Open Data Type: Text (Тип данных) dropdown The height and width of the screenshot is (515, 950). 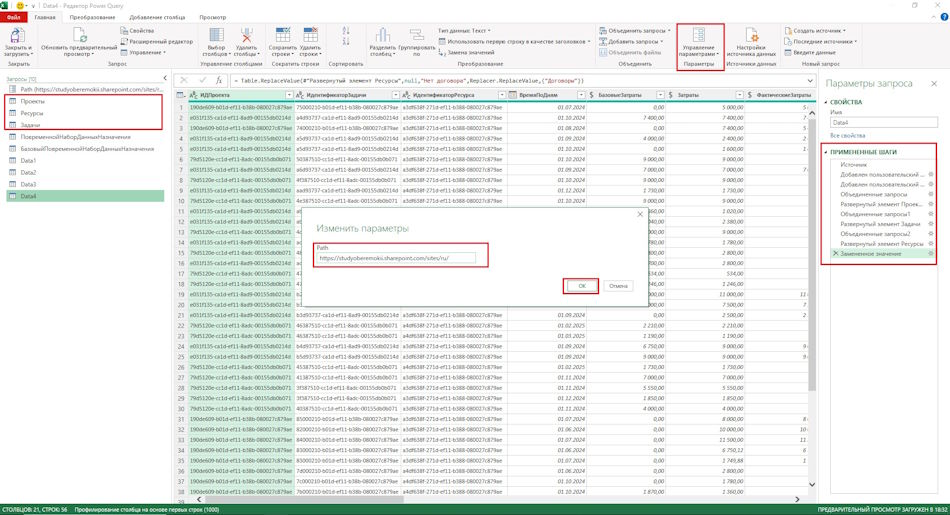pos(464,30)
